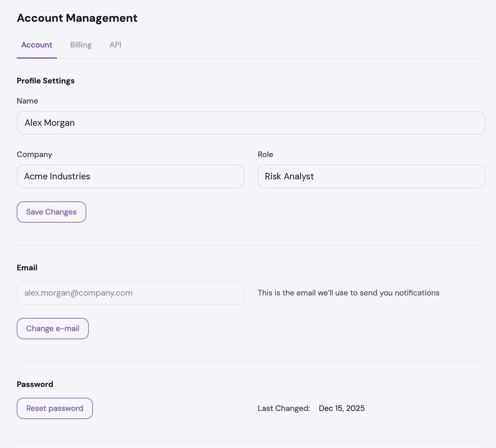This screenshot has height=448, width=496.
Task: Click the Account Management heading
Action: [x=77, y=18]
